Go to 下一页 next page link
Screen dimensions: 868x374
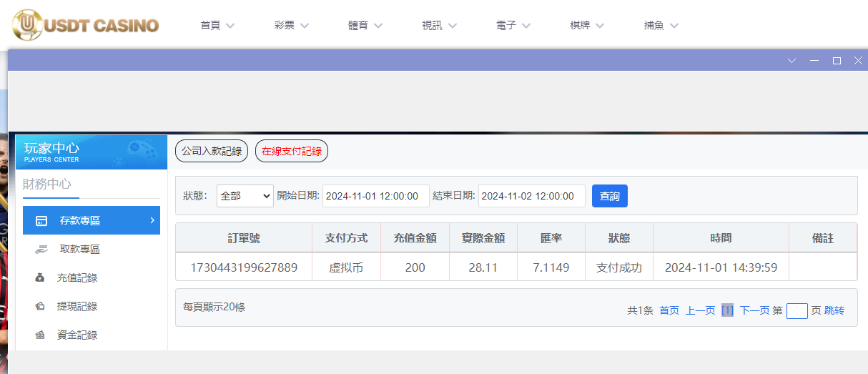(754, 310)
